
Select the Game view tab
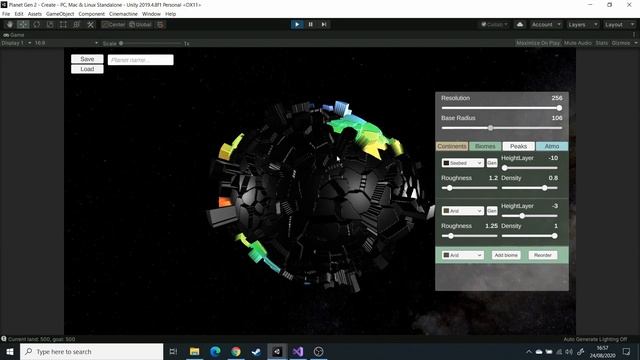(x=14, y=35)
